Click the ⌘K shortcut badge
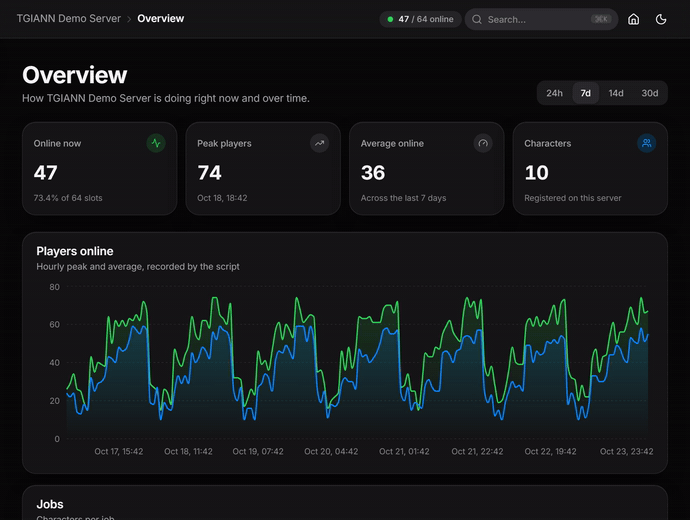 coord(601,19)
